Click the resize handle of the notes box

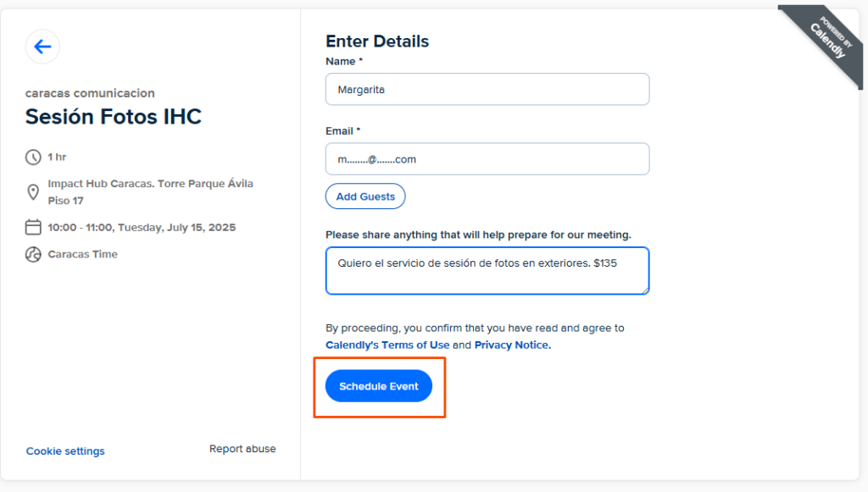645,290
